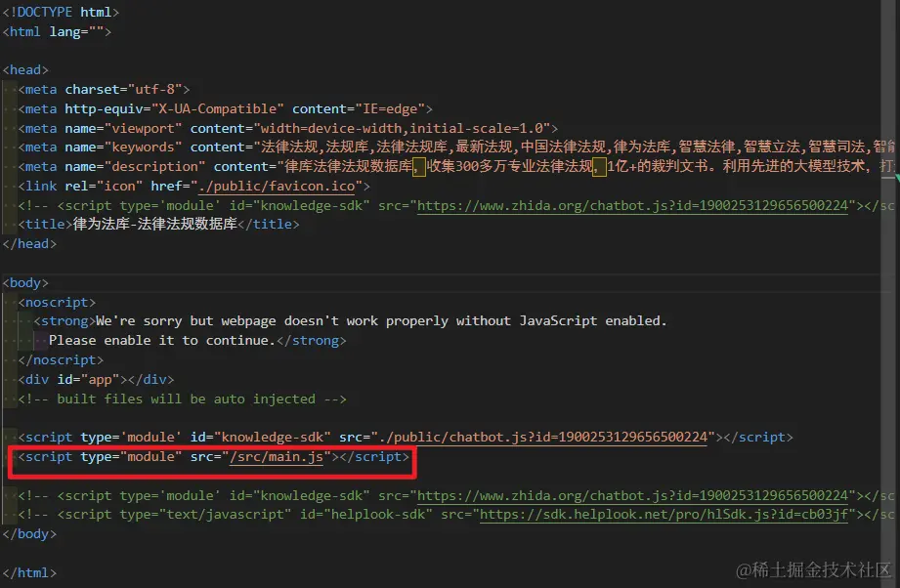Click the opening <body> tag
The width and height of the screenshot is (900, 588).
click(x=25, y=283)
